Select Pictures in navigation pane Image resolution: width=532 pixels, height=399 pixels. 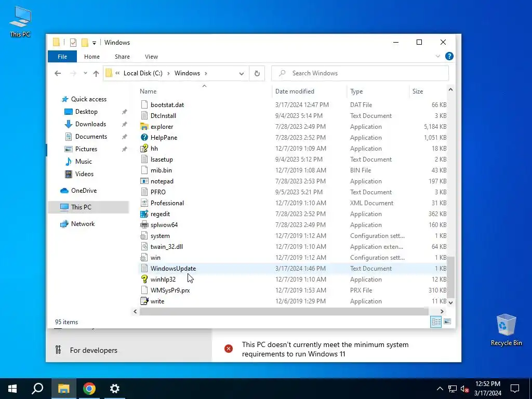click(x=86, y=149)
